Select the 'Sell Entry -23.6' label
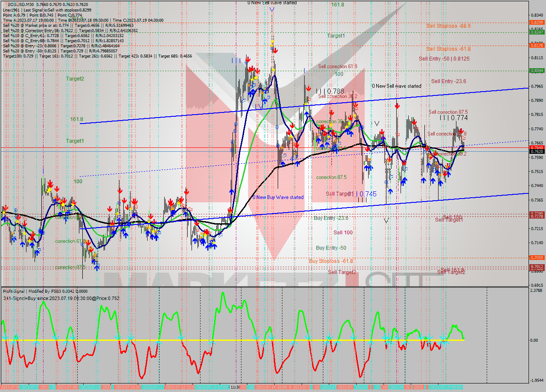The height and width of the screenshot is (392, 546). point(448,81)
